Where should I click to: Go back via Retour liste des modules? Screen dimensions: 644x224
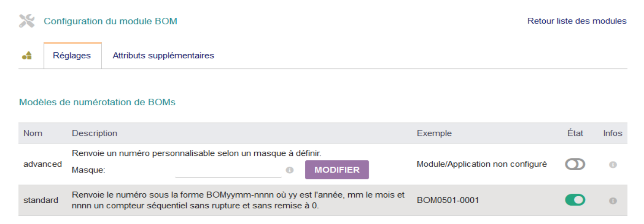[577, 21]
